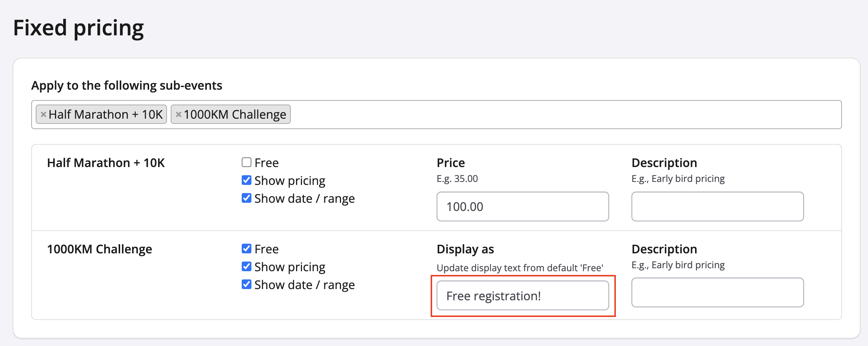Open sub-events selector via its empty area

[x=558, y=115]
